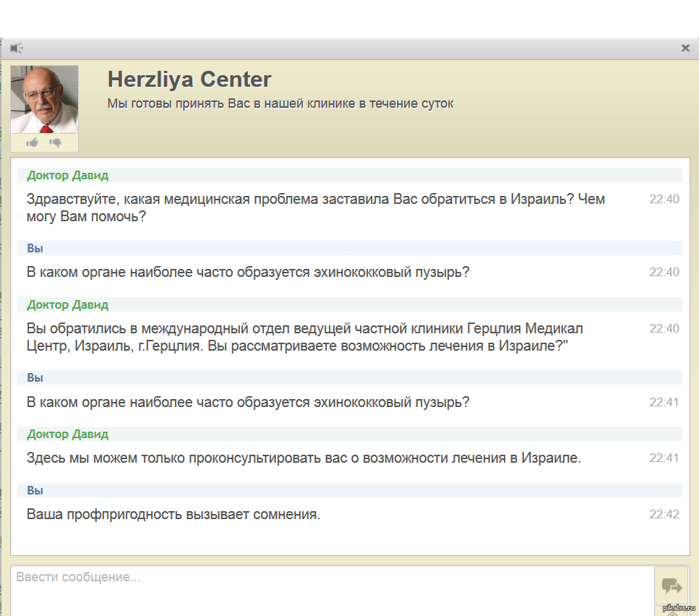Click the second echinococcus question at 22:41
Screen dimensions: 699x616
(248, 402)
